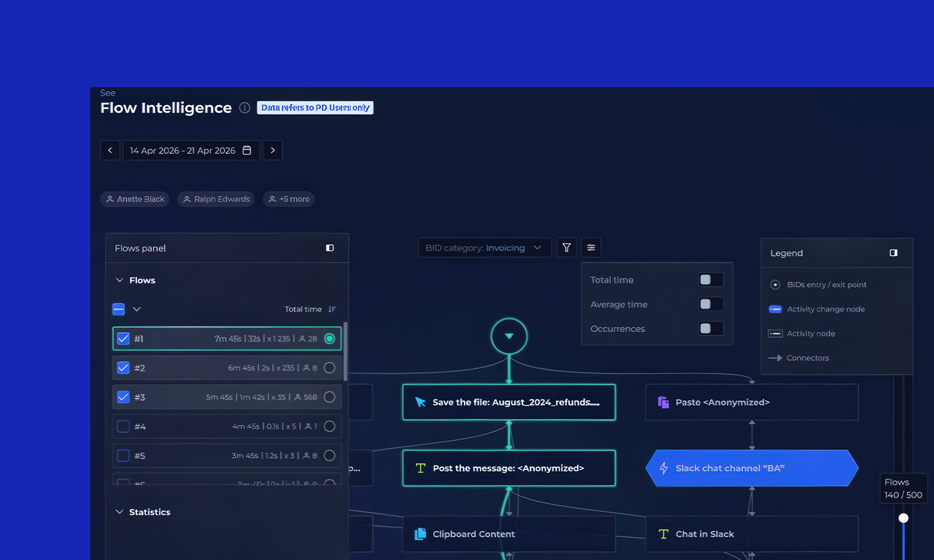Screen dimensions: 934x560
Task: Collapse the Flows section
Action: [120, 280]
